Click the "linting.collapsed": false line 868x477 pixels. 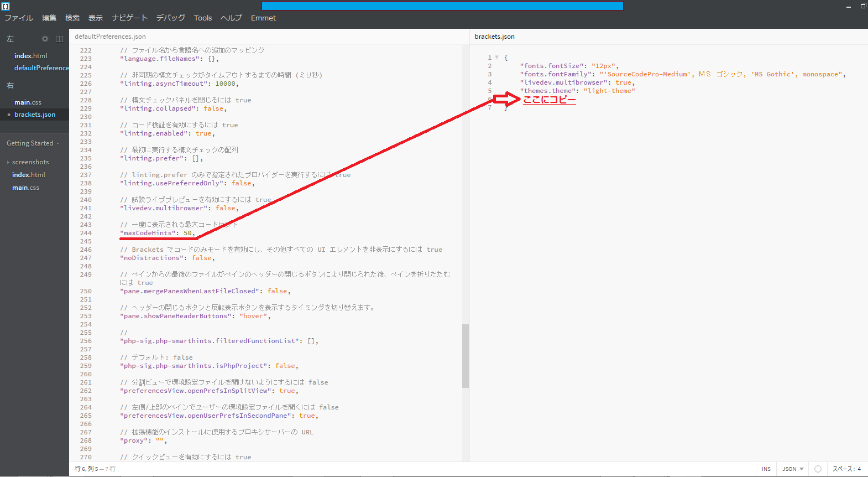point(173,108)
